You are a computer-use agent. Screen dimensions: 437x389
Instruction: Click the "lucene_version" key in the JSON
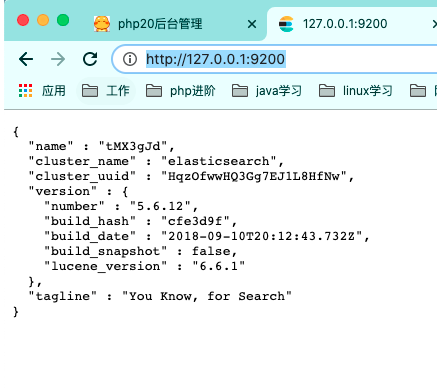[106, 266]
